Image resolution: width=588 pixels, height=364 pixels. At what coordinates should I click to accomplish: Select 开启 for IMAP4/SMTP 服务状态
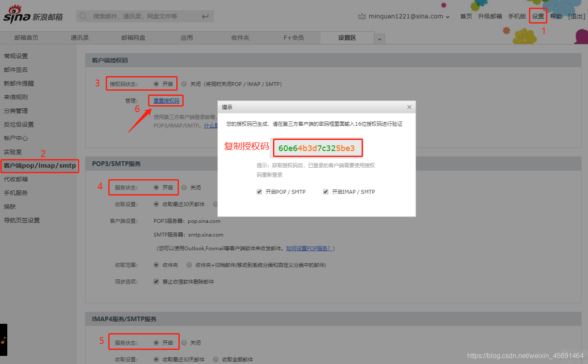point(156,343)
